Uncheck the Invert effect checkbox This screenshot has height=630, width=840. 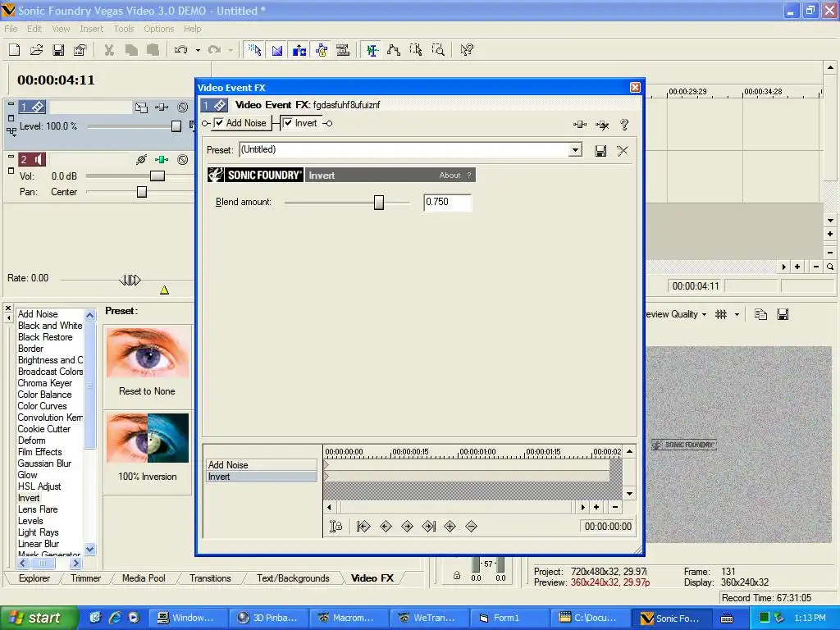click(x=288, y=123)
